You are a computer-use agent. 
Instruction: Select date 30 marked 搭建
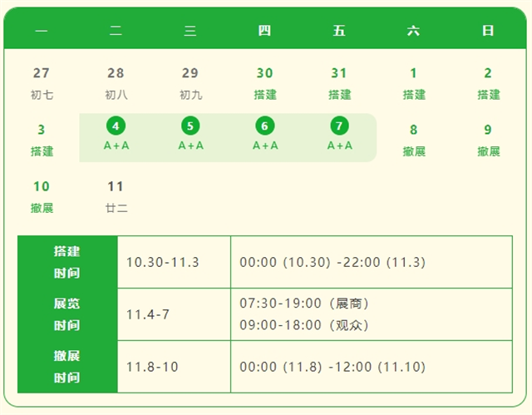click(x=264, y=82)
